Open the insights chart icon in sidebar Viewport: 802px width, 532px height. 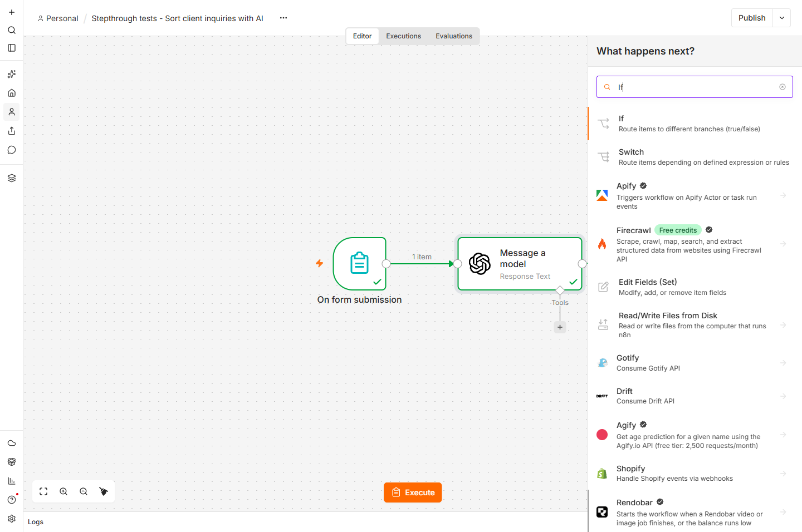click(12, 481)
